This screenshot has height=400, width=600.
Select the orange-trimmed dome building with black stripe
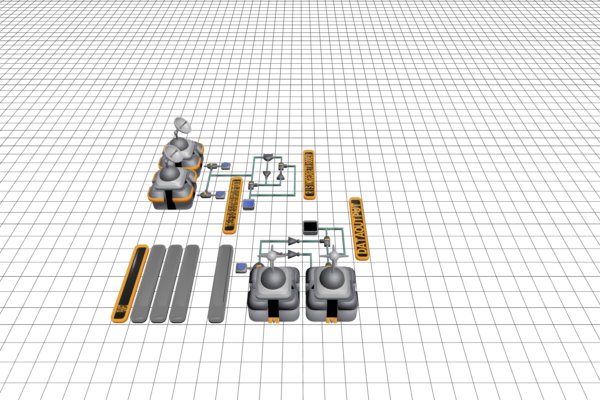point(172,190)
